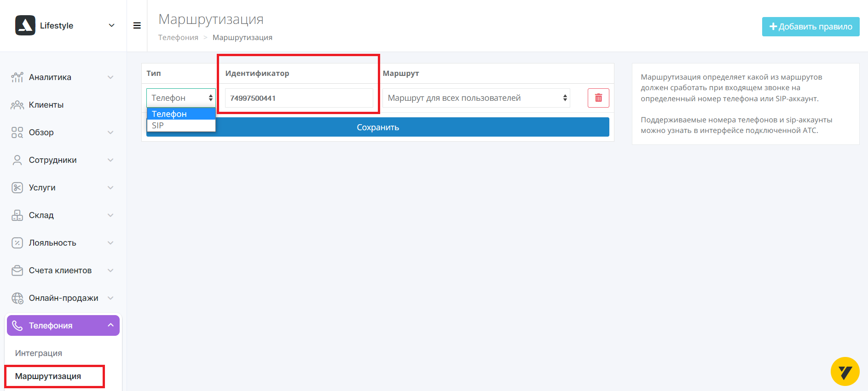868x391 pixels.
Task: Click the hamburger menu icon
Action: point(137,26)
